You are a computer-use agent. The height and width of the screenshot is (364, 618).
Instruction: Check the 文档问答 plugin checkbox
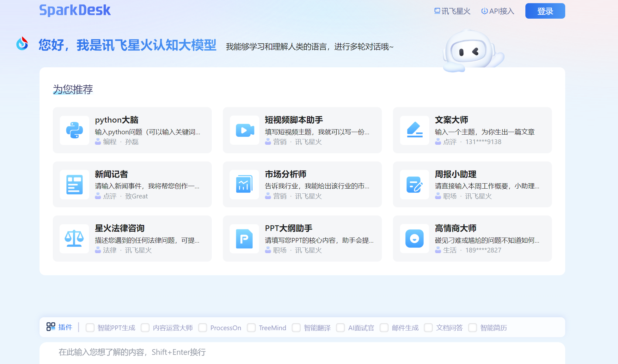[x=428, y=328]
